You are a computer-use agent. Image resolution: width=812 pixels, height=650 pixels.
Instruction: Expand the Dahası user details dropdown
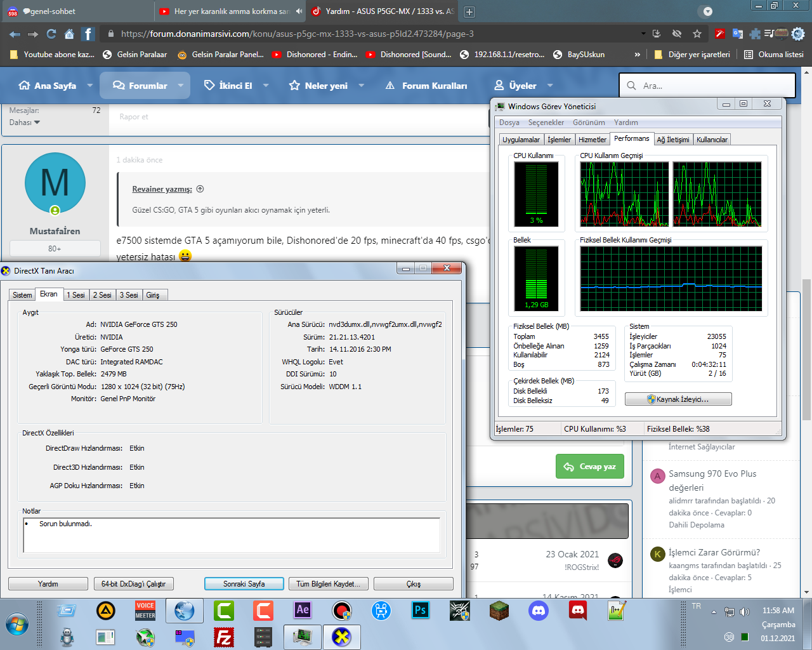[x=25, y=123]
